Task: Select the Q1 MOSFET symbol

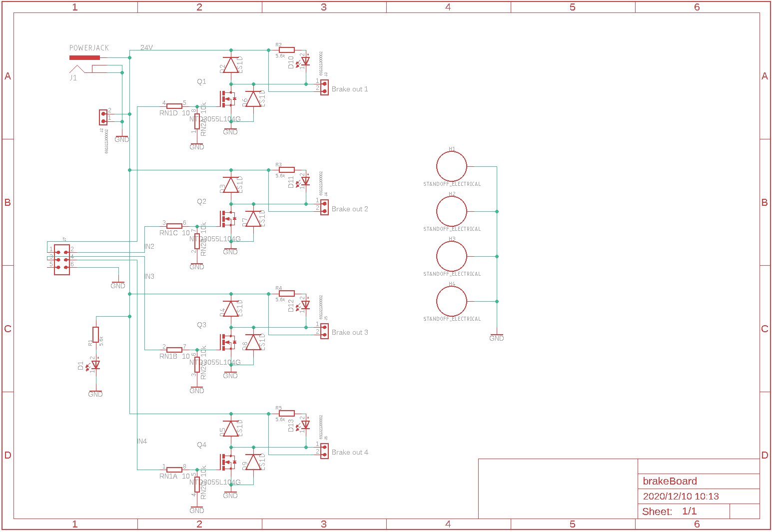Action: [x=227, y=99]
